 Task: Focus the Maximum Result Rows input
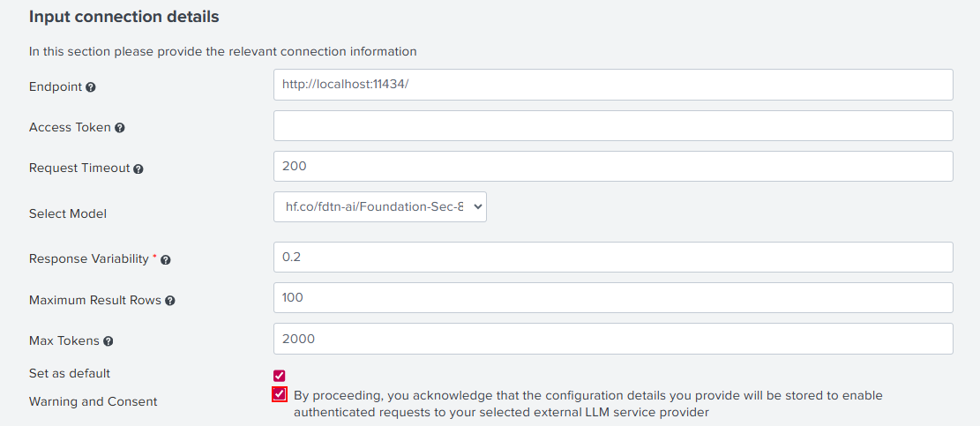pyautogui.click(x=613, y=297)
